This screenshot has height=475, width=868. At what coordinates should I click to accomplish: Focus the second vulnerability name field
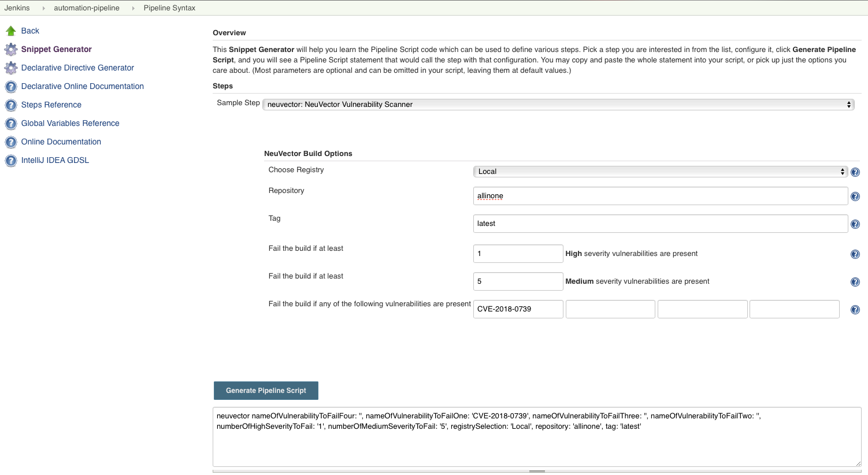(610, 309)
